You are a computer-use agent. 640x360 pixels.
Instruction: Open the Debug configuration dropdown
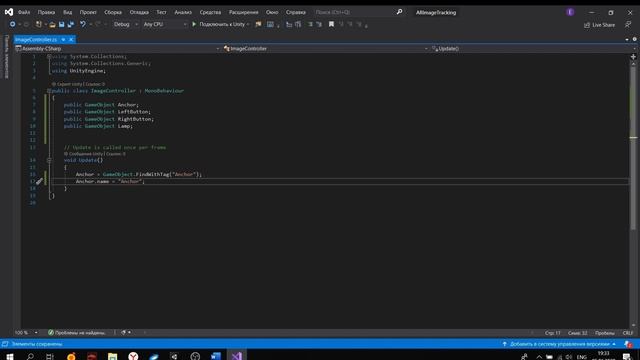125,24
